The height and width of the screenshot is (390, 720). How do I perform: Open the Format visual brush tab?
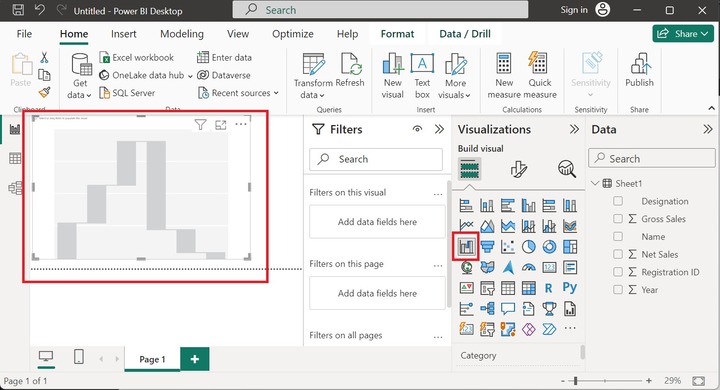pos(518,169)
